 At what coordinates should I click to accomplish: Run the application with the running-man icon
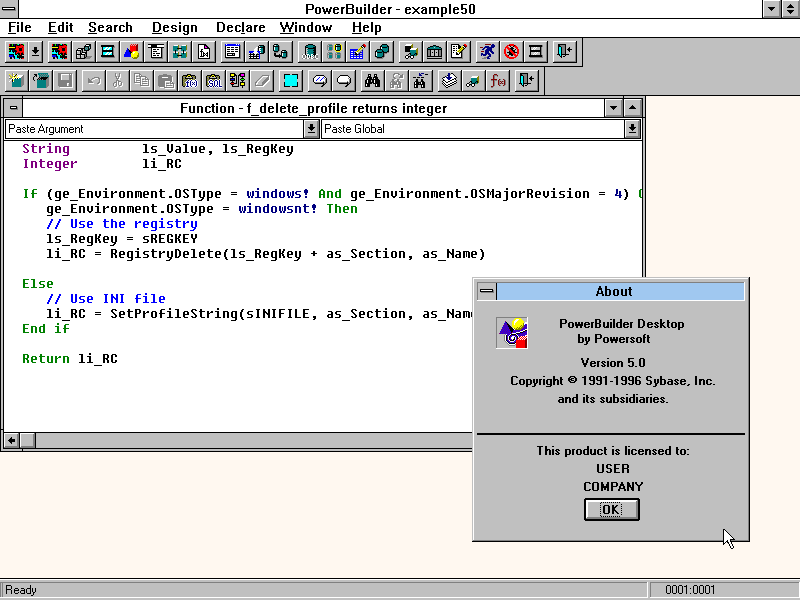(x=487, y=52)
